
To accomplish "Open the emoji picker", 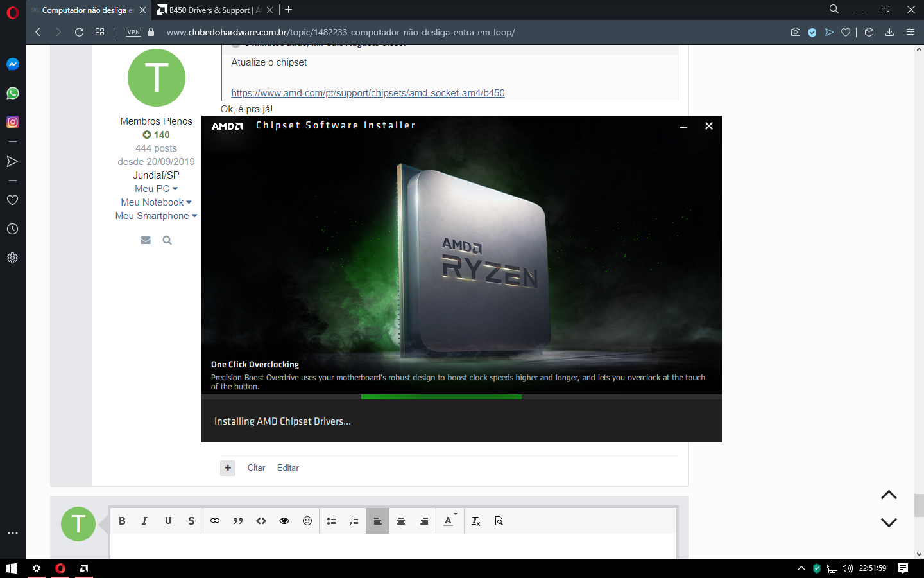I will coord(307,521).
